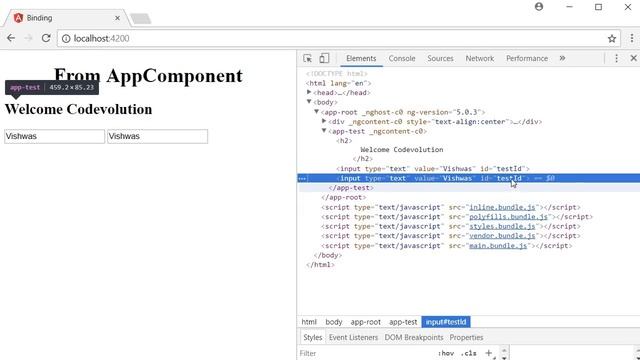Select the html lang="en" row
The height and width of the screenshot is (360, 640).
point(338,83)
